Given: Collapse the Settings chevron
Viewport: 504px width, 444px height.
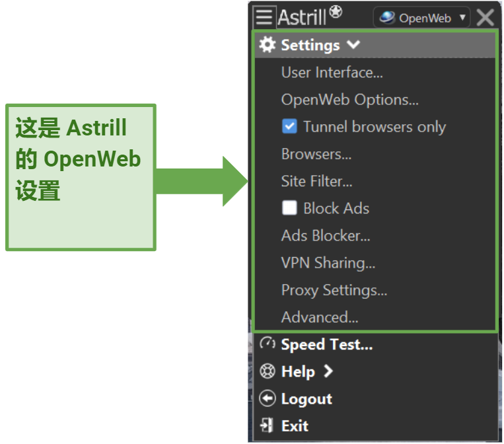Looking at the screenshot, I should [353, 45].
